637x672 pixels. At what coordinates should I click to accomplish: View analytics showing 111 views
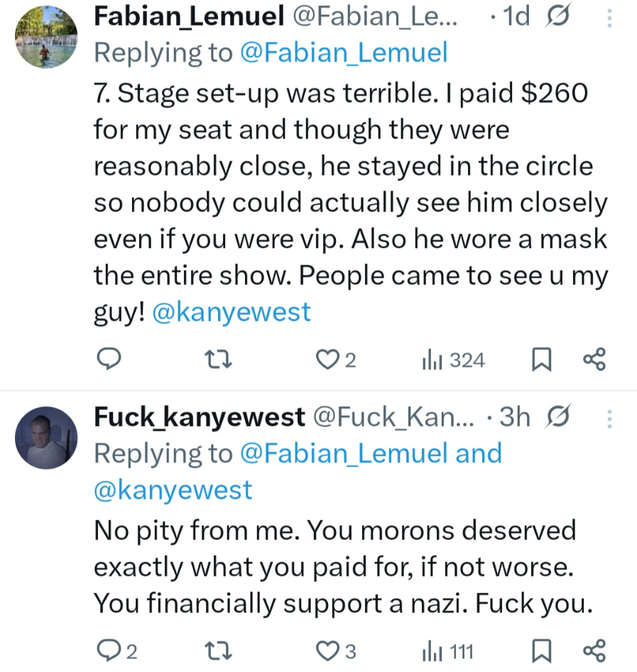click(x=447, y=651)
